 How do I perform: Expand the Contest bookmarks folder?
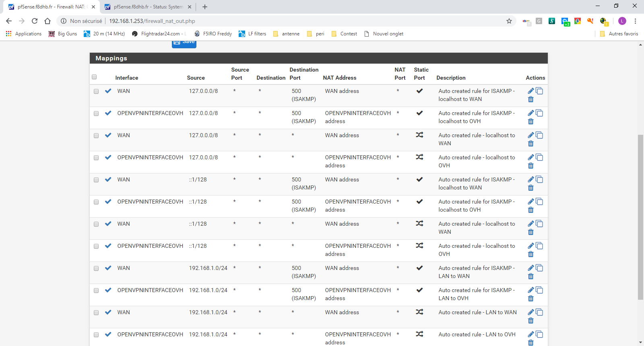point(344,34)
